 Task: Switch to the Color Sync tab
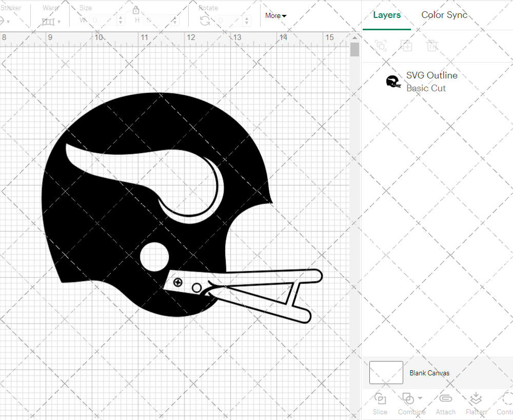pyautogui.click(x=444, y=15)
